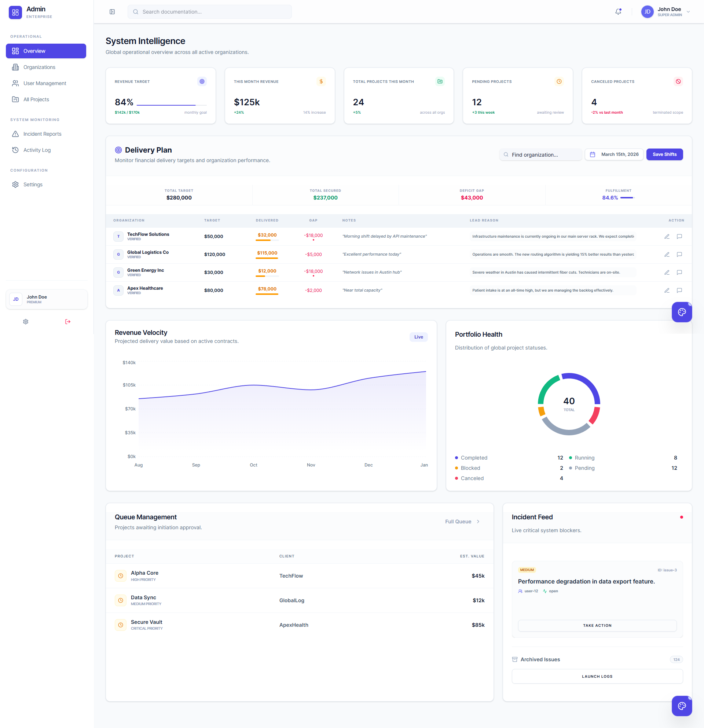Click the logout icon in sidebar
The width and height of the screenshot is (704, 728).
click(67, 322)
